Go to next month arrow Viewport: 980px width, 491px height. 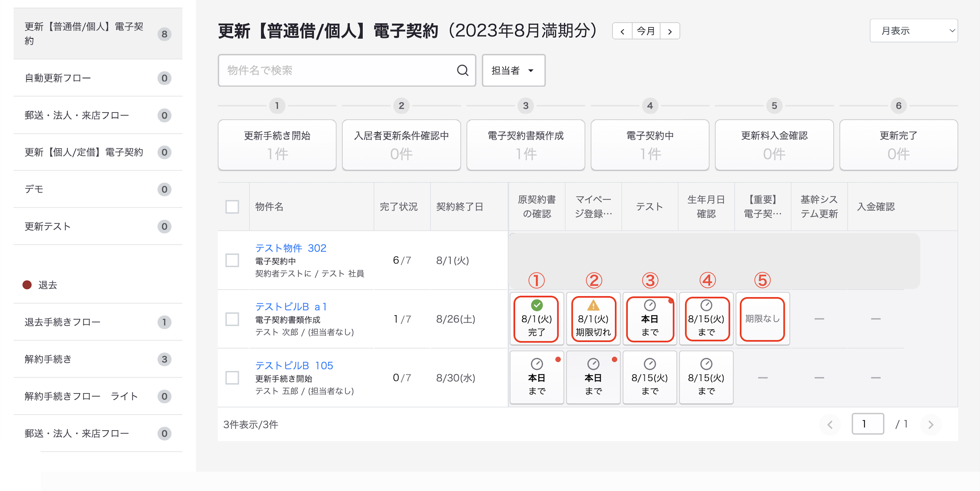pyautogui.click(x=670, y=31)
